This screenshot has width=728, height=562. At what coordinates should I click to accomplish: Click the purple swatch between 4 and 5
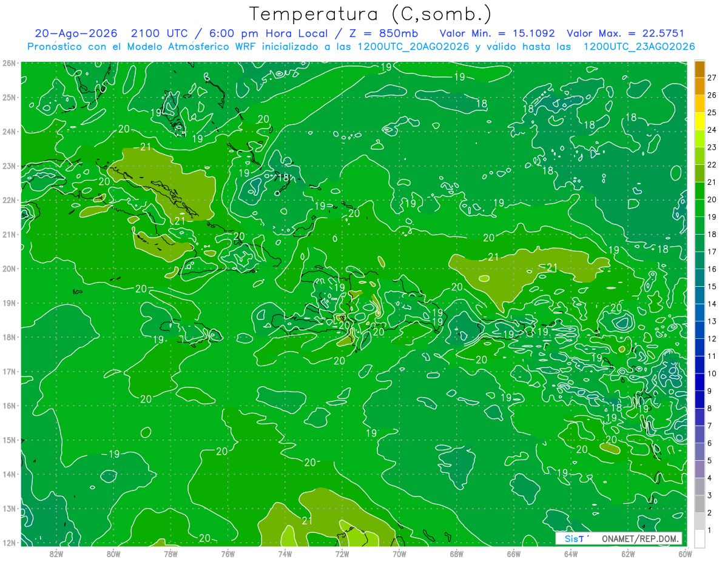click(x=699, y=469)
